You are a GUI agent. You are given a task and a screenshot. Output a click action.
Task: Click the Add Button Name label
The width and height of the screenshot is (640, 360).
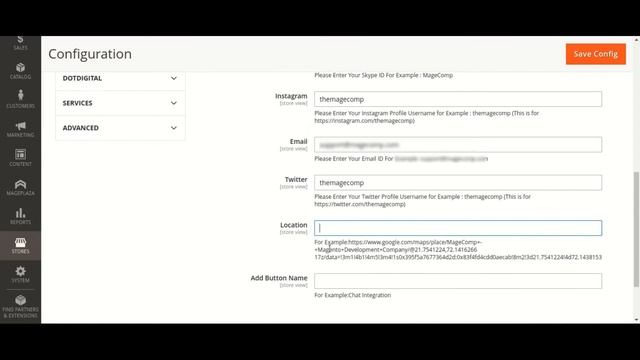[279, 278]
